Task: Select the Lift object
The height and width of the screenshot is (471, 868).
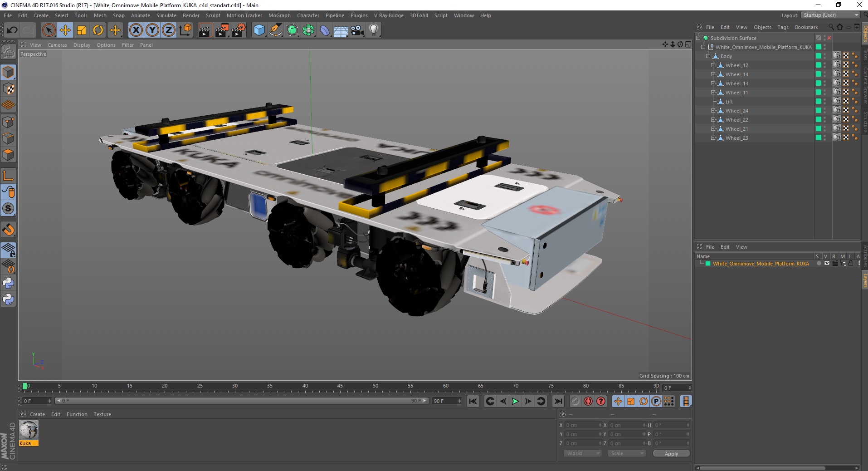Action: click(729, 102)
